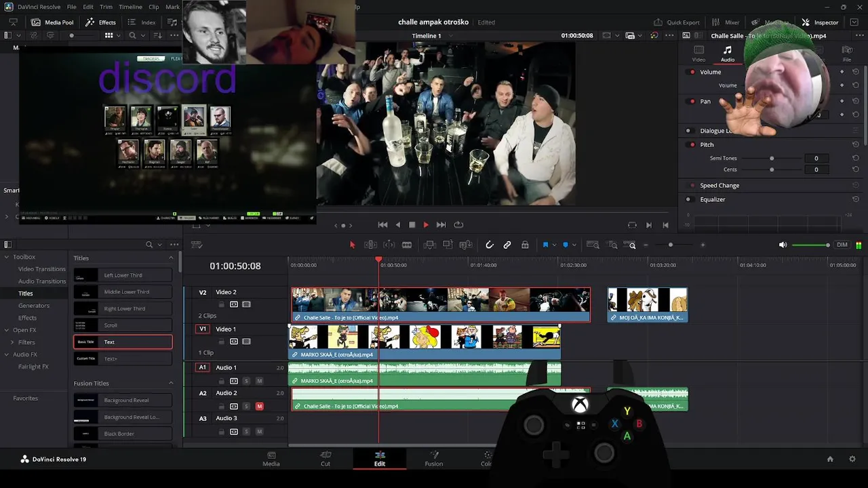Adjust the monitor volume slider
This screenshot has width=868, height=488.
pos(811,245)
